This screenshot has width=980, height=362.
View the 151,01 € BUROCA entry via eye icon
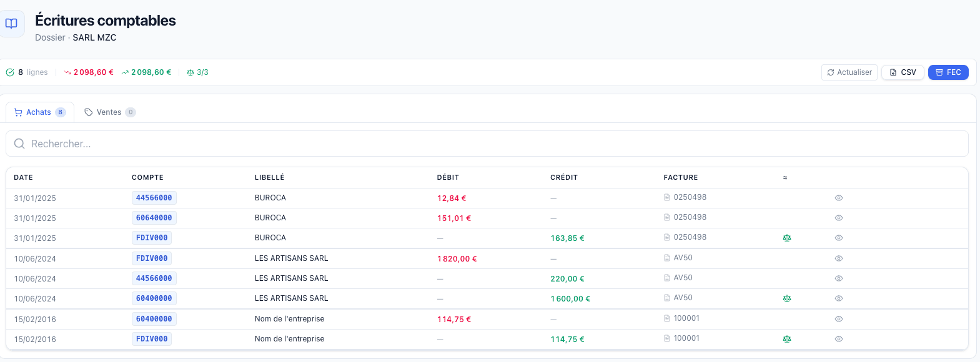point(839,218)
